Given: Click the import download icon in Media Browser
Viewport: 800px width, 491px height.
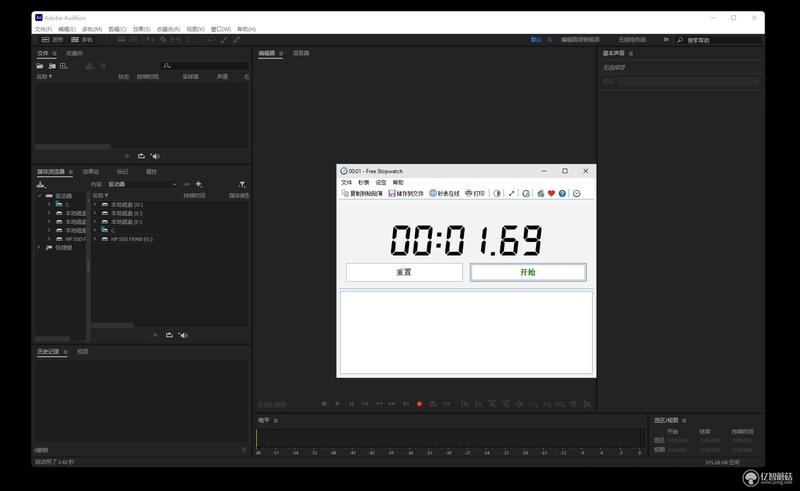Looking at the screenshot, I should (41, 184).
